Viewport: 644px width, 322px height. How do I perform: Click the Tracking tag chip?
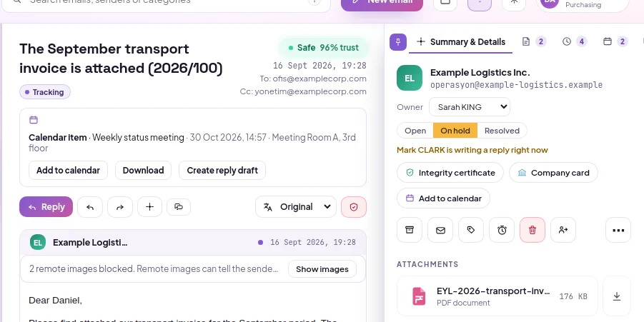(45, 92)
